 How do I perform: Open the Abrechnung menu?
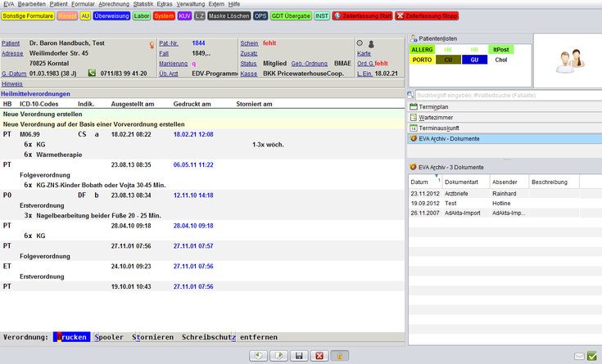click(x=114, y=4)
